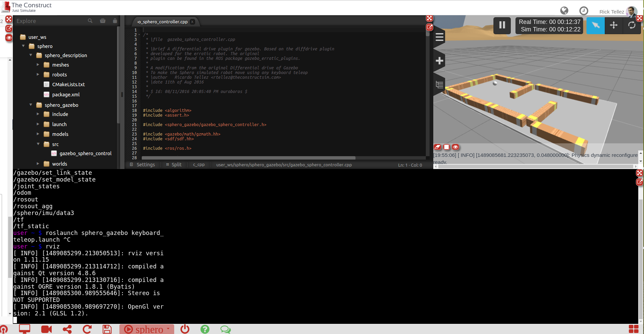Change c_cpp language mode
This screenshot has height=334, width=644.
tap(199, 165)
